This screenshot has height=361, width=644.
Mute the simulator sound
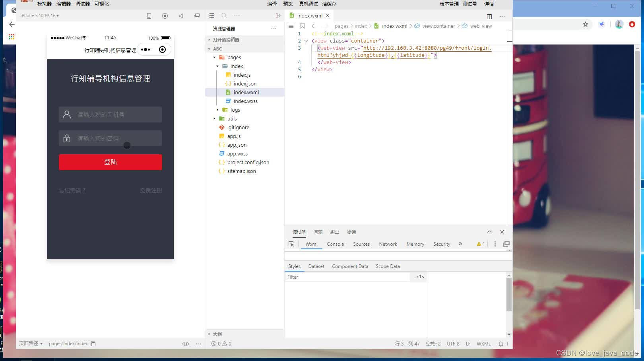click(x=181, y=16)
